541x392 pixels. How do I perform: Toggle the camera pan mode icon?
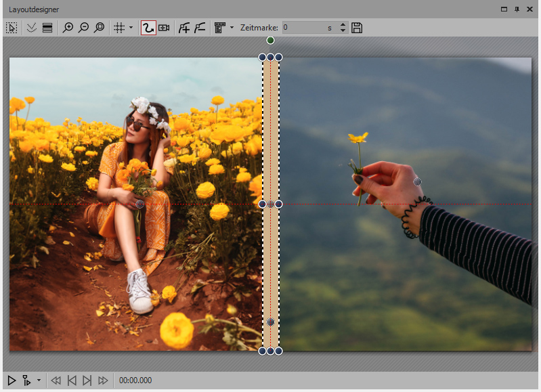[x=164, y=28]
